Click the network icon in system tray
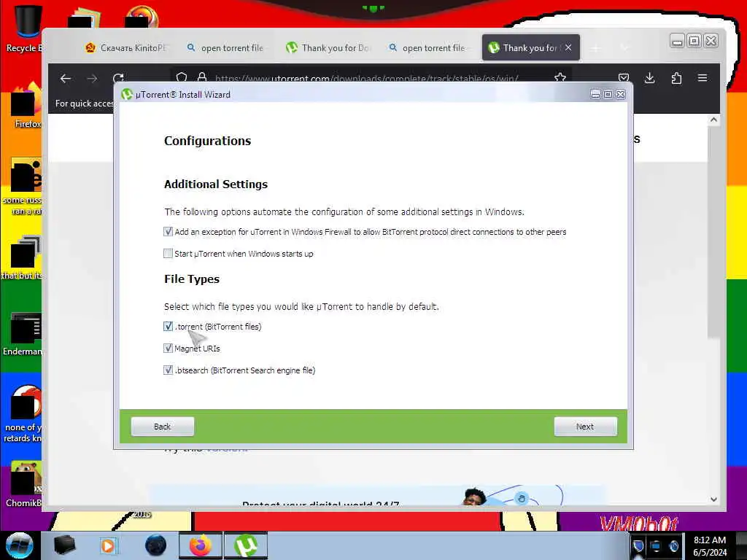This screenshot has width=747, height=560. pyautogui.click(x=656, y=545)
